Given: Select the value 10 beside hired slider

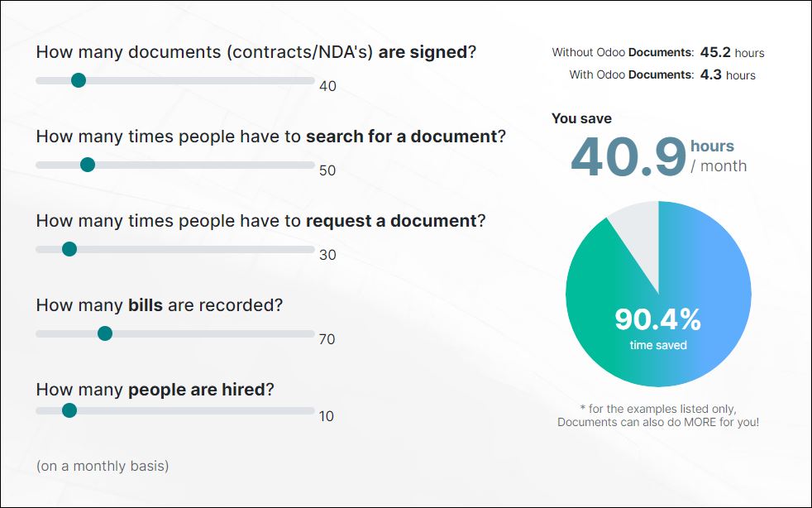Looking at the screenshot, I should [x=327, y=416].
